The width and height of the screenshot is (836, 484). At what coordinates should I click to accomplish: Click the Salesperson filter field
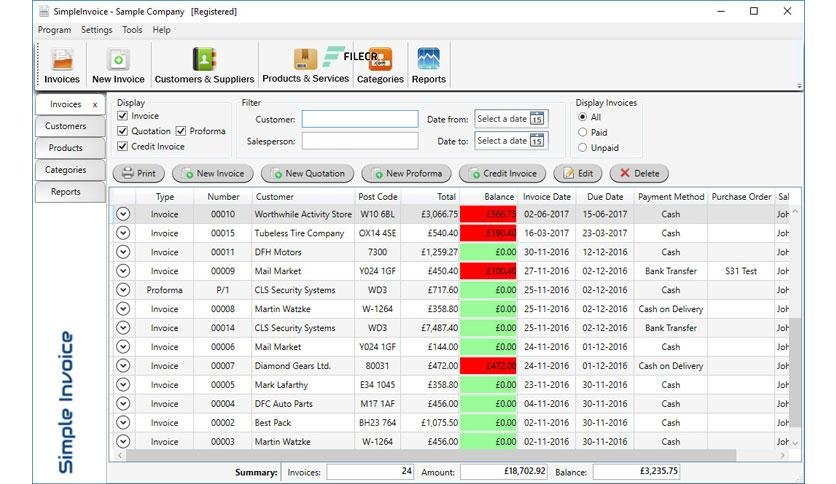coord(360,141)
